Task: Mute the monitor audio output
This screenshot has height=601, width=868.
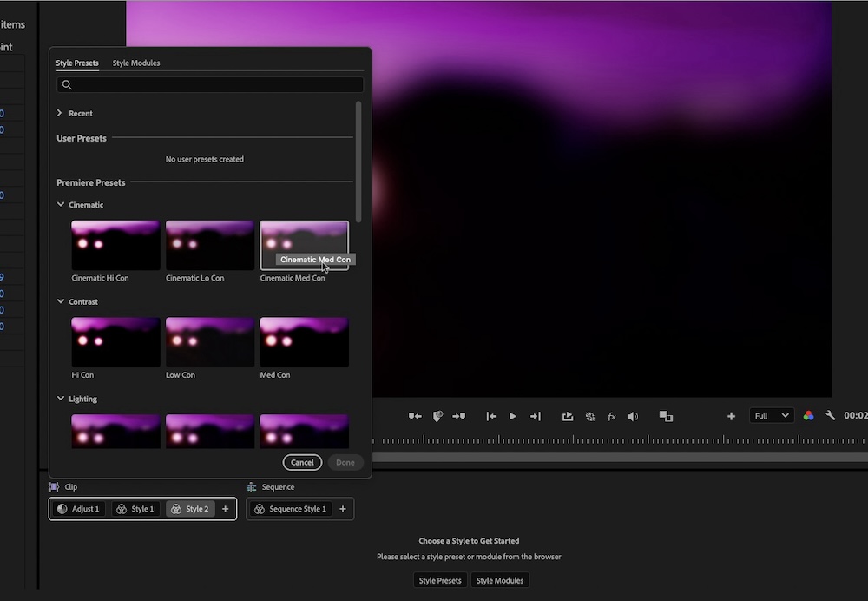Action: [633, 416]
